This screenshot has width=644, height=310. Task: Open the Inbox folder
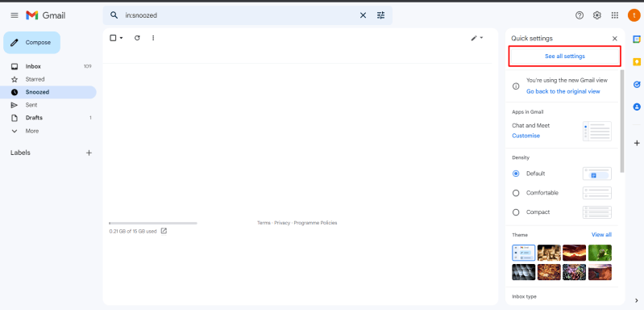coord(48,66)
